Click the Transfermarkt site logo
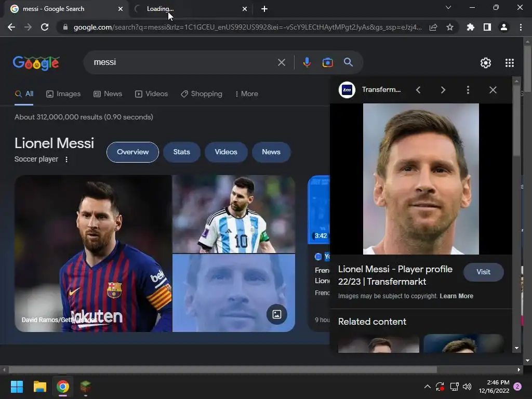Image resolution: width=532 pixels, height=399 pixels. click(347, 90)
